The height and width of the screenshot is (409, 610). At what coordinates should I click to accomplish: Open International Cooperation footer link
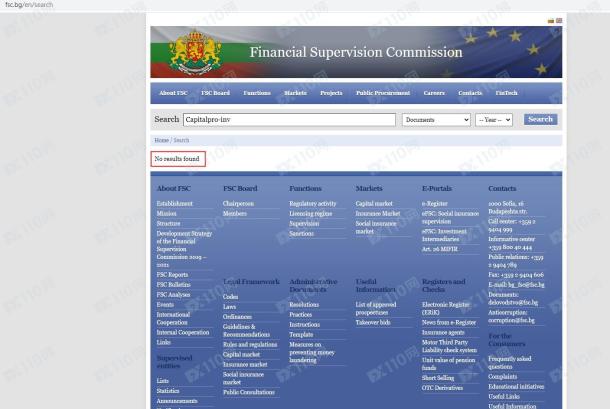pyautogui.click(x=173, y=319)
